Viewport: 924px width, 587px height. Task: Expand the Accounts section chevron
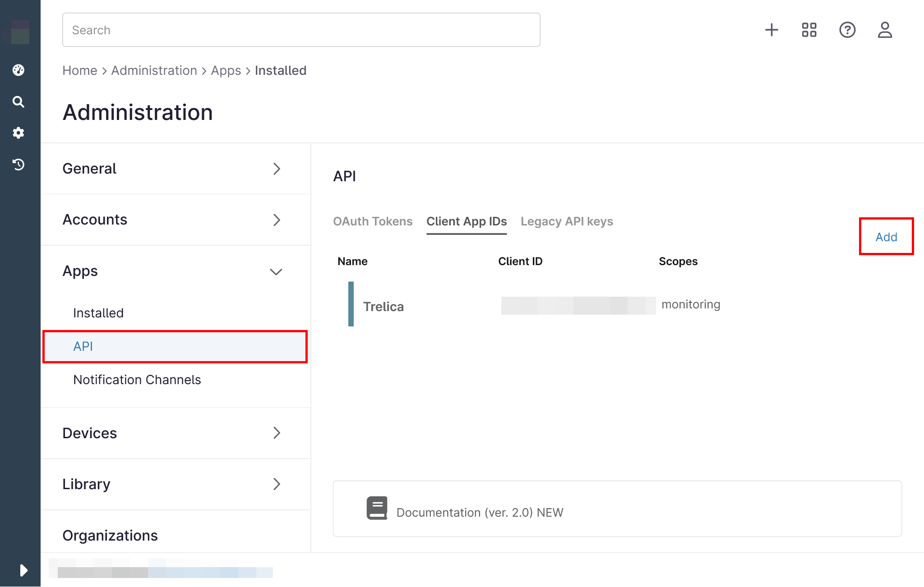point(277,220)
